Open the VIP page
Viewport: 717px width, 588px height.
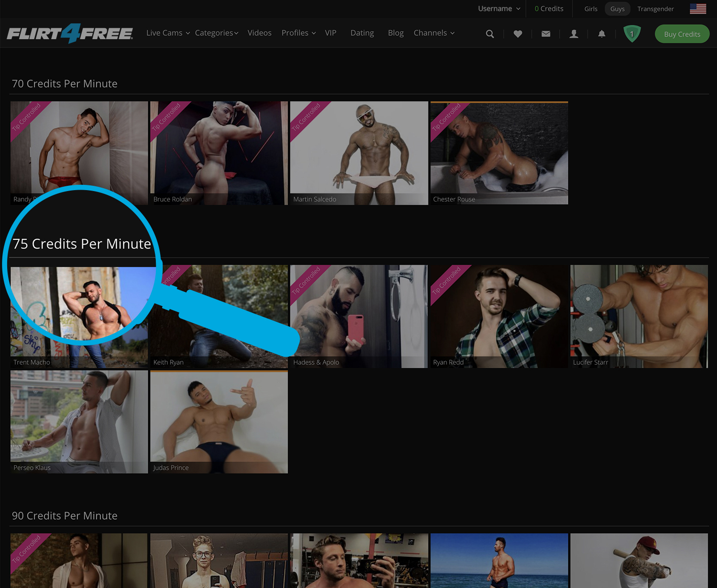331,33
